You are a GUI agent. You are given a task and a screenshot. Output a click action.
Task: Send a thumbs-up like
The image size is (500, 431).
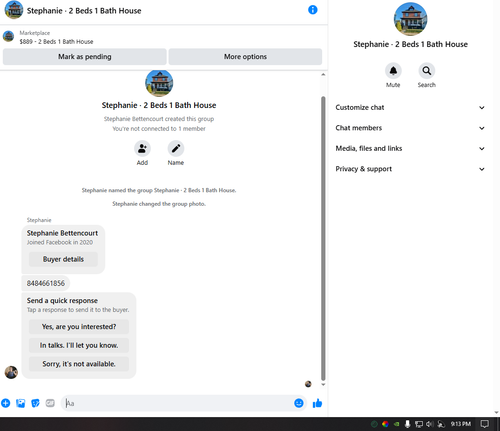(317, 403)
